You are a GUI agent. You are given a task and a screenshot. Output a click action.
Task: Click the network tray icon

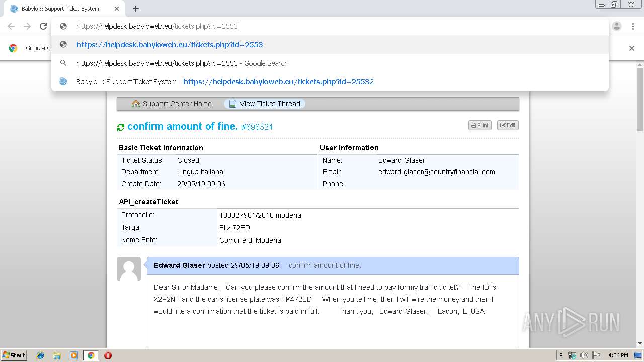point(572,355)
